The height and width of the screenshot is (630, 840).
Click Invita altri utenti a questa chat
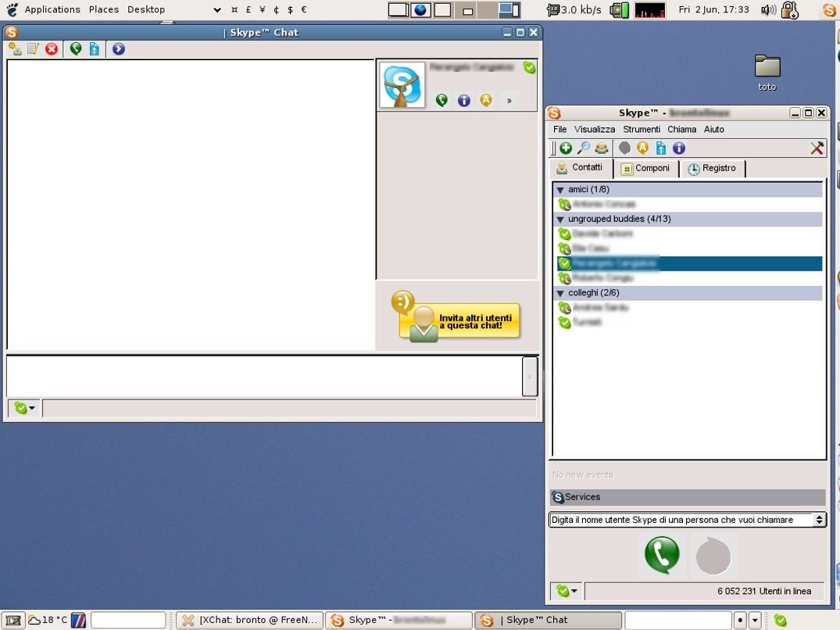coord(459,321)
